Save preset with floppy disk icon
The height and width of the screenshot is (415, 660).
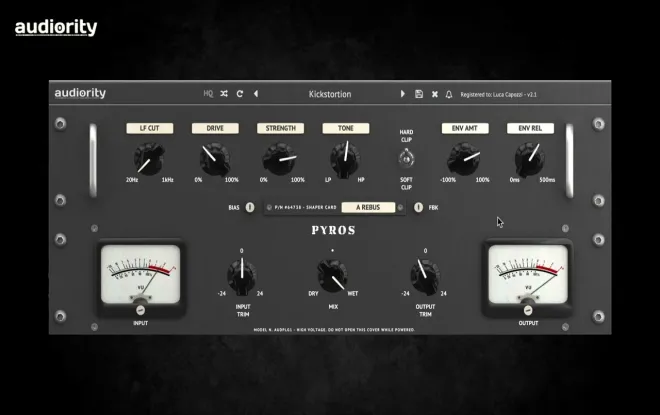point(419,94)
